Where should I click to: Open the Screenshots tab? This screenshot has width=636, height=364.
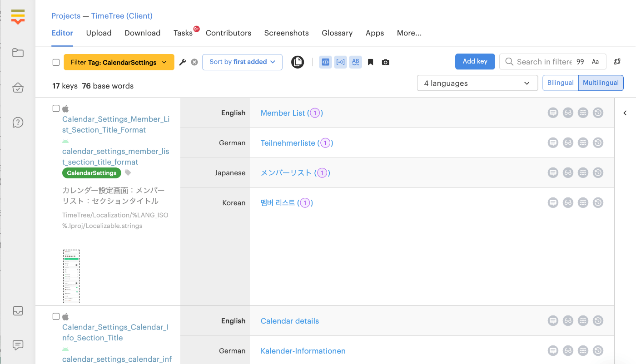(x=287, y=33)
